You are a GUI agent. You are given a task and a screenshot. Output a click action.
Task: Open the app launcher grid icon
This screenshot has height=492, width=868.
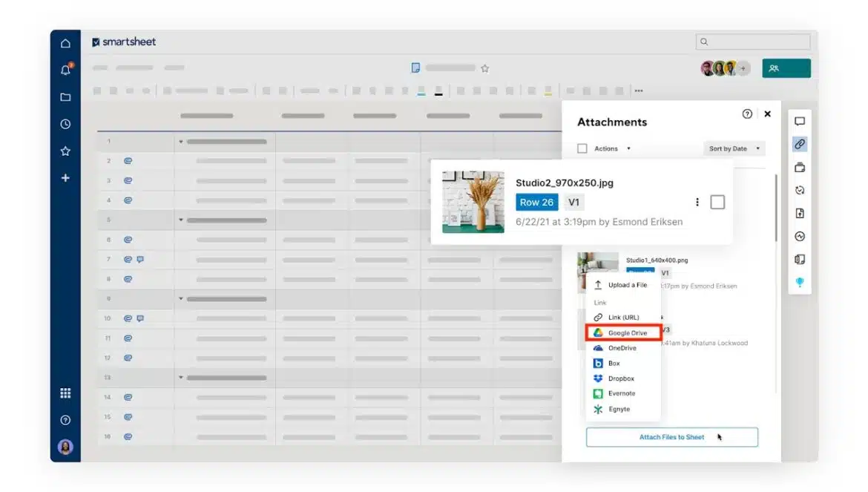click(65, 393)
